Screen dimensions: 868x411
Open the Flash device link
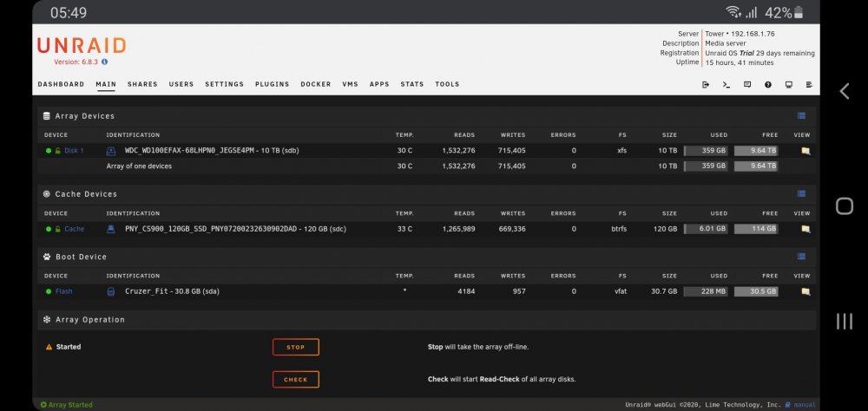63,291
